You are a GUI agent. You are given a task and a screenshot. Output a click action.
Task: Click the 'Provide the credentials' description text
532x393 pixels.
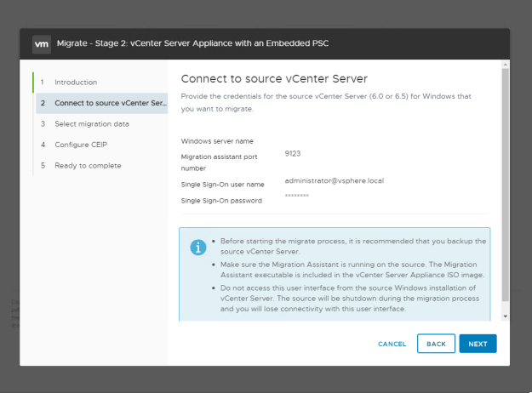tap(326, 102)
